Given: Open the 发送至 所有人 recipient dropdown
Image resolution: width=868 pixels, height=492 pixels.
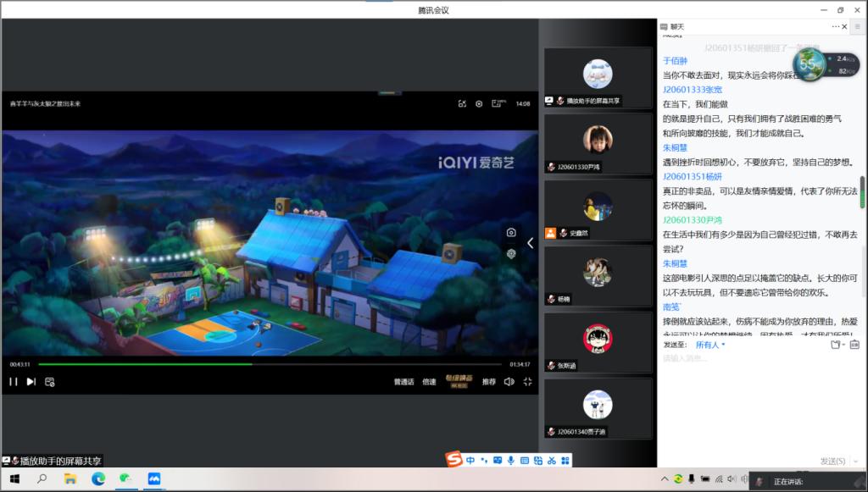Looking at the screenshot, I should click(710, 345).
